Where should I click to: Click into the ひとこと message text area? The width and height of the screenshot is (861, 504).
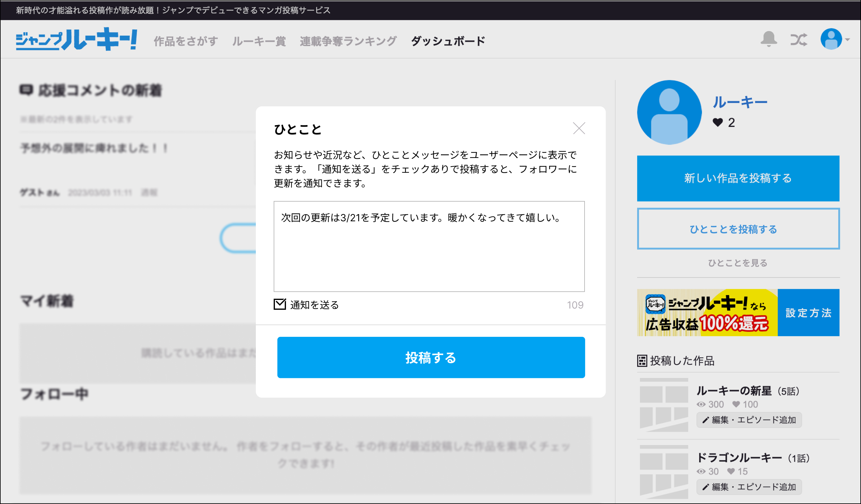429,246
